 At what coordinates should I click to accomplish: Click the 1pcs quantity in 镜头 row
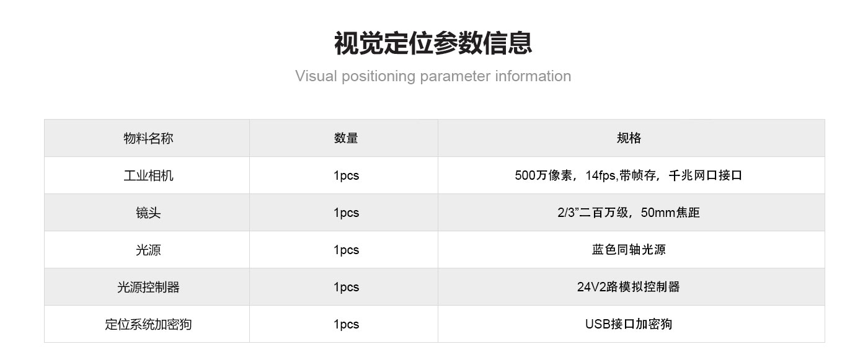346,213
